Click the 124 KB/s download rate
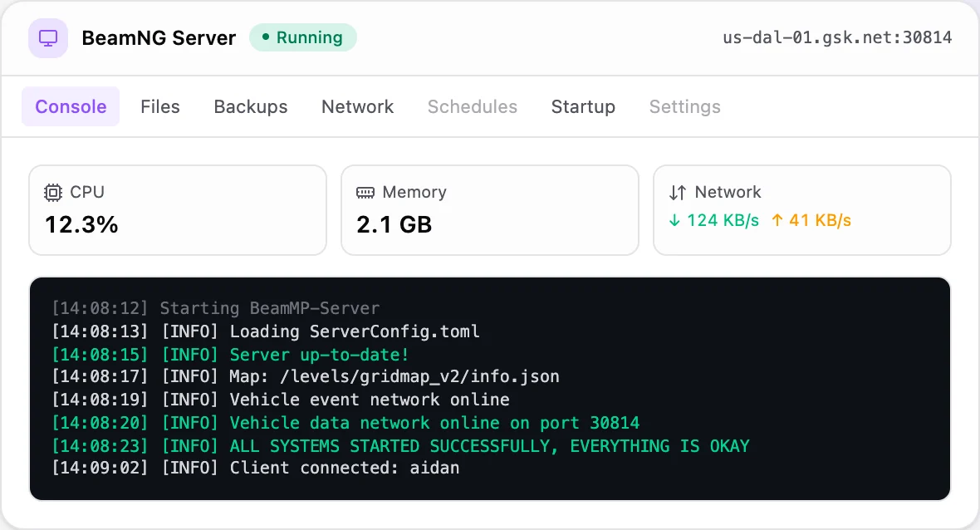This screenshot has width=980, height=530. tap(723, 220)
